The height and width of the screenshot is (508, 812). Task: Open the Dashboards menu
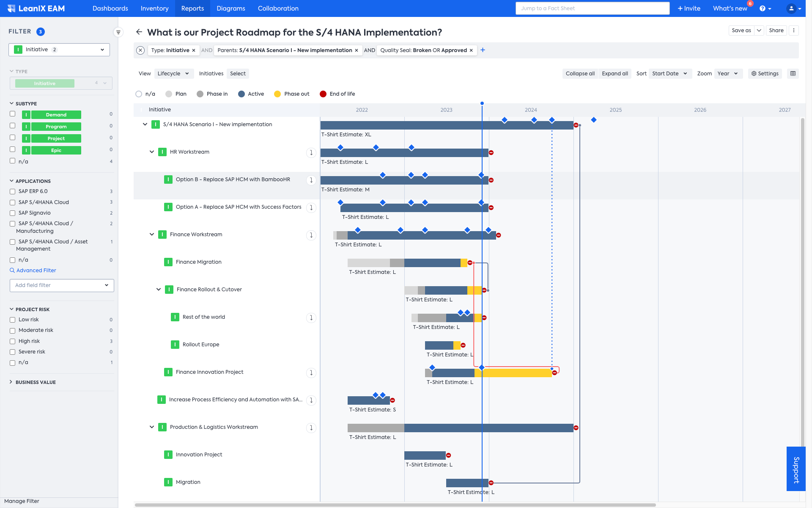pyautogui.click(x=110, y=8)
